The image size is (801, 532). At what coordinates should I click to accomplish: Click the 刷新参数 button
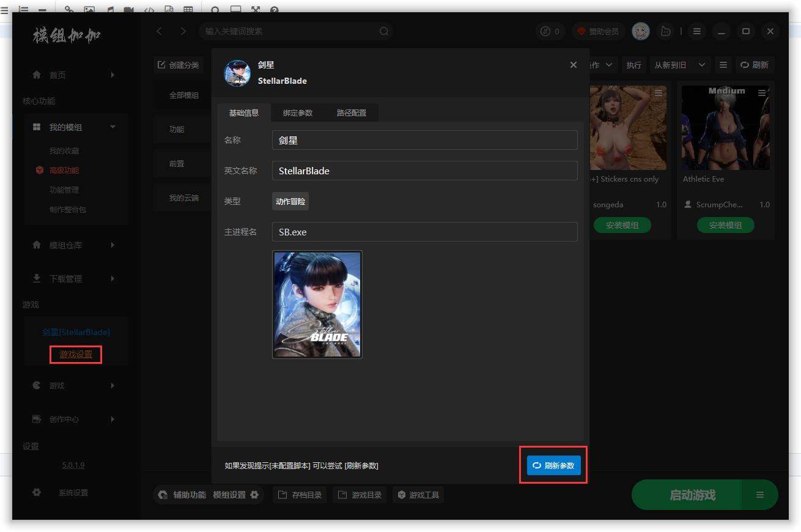553,465
